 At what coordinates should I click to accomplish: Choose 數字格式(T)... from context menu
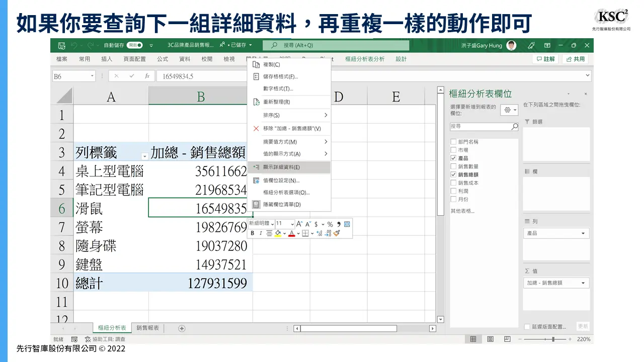289,88
